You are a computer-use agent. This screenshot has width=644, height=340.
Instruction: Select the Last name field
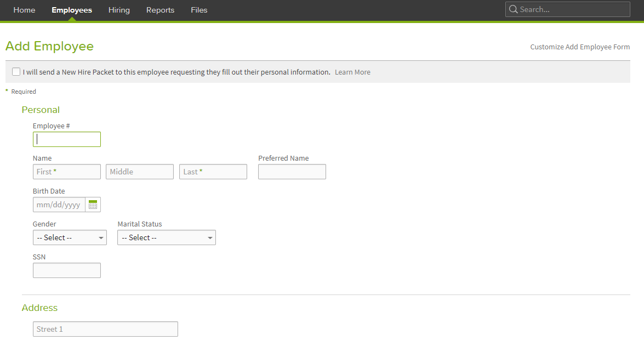213,171
